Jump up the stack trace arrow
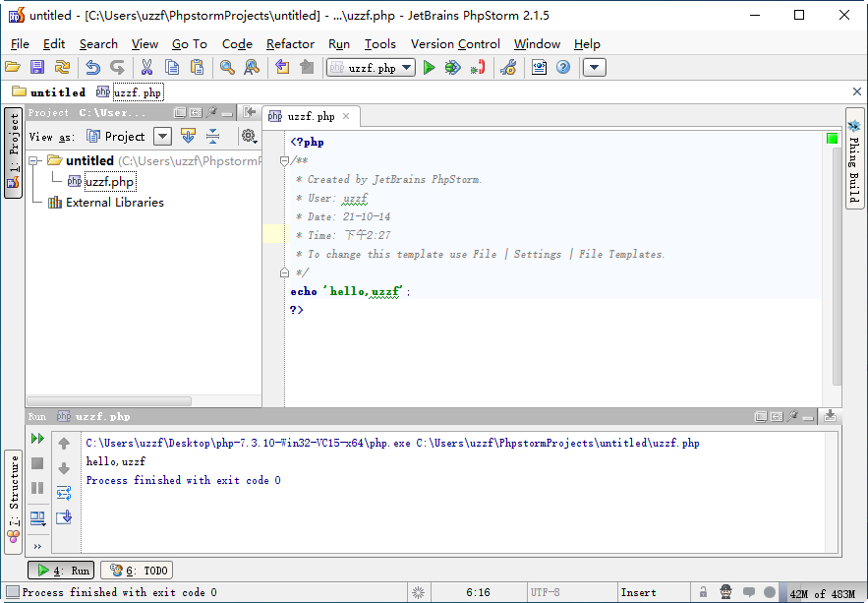The height and width of the screenshot is (603, 868). click(x=64, y=443)
